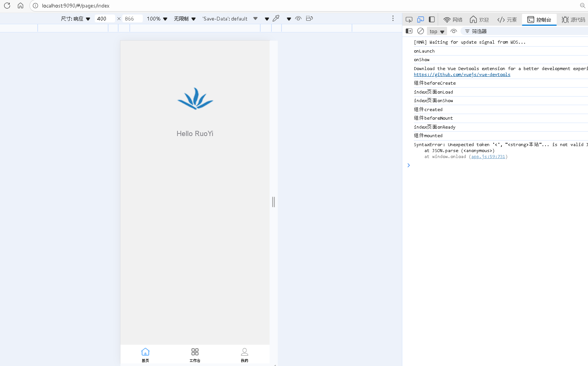
Task: Click the dock side panel icon
Action: (x=432, y=20)
